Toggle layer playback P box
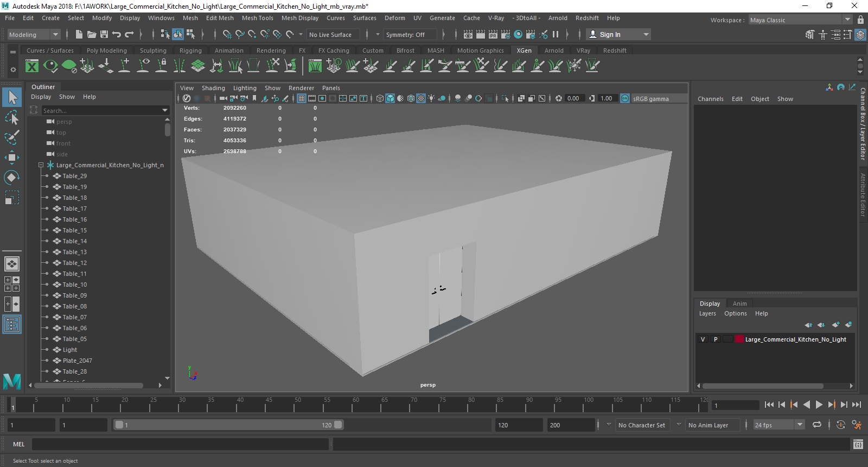The height and width of the screenshot is (467, 868). [x=716, y=339]
